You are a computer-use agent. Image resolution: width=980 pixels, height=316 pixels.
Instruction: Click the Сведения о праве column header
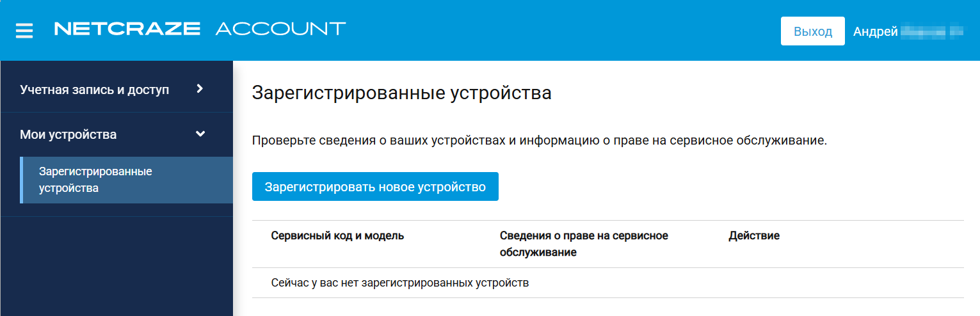(x=584, y=244)
